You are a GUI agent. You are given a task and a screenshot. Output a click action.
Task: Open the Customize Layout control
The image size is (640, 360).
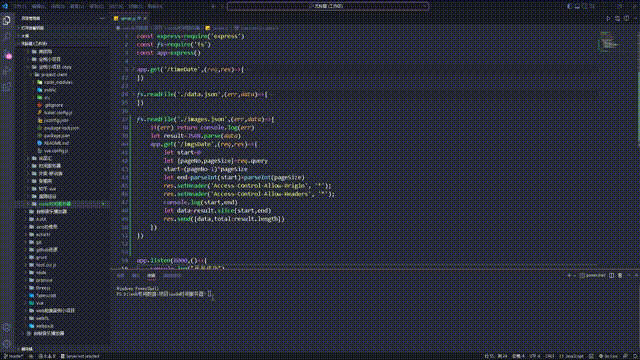(593, 6)
